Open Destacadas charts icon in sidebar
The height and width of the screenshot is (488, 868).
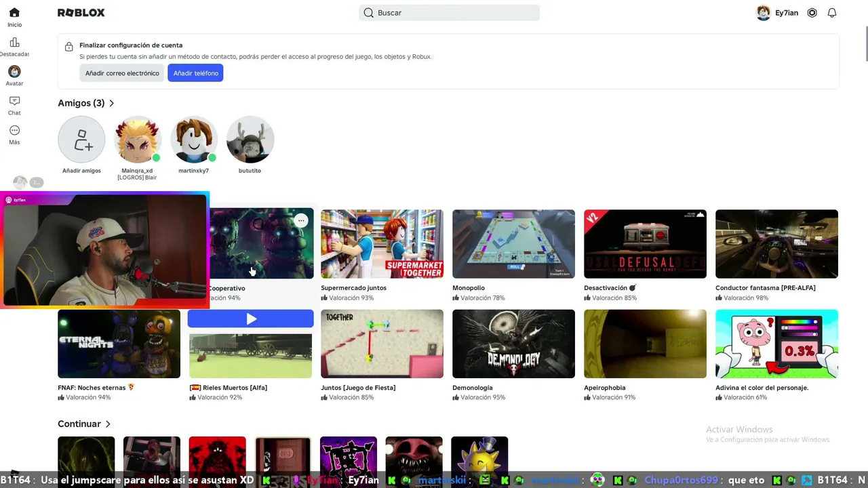pos(14,42)
